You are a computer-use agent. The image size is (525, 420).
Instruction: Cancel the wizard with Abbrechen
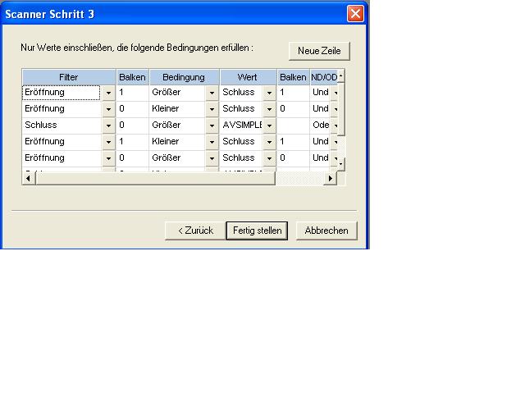[326, 231]
